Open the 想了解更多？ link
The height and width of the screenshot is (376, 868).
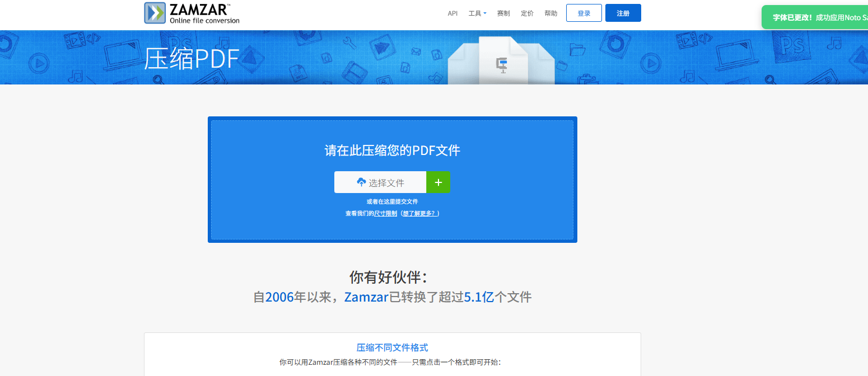[419, 214]
